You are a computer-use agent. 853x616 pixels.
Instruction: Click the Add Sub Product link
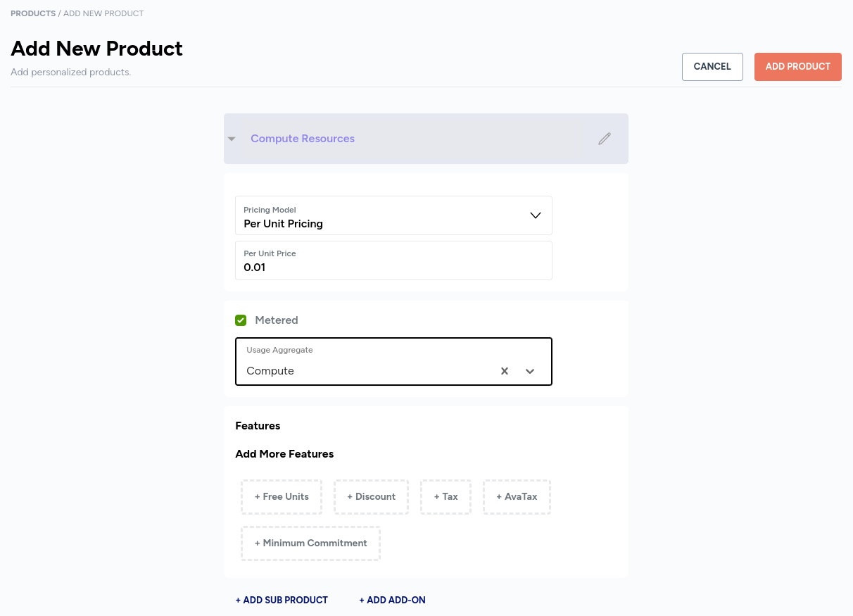pos(282,601)
